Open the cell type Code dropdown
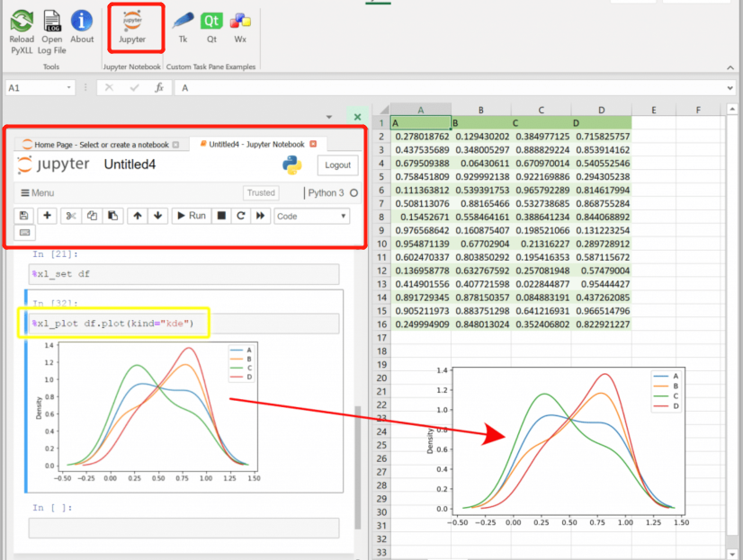 [312, 217]
